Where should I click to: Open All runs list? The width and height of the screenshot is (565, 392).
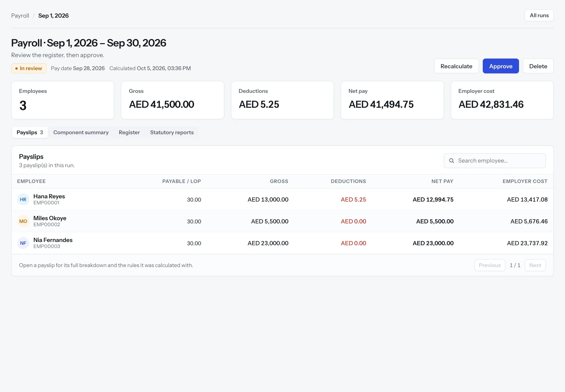tap(539, 15)
